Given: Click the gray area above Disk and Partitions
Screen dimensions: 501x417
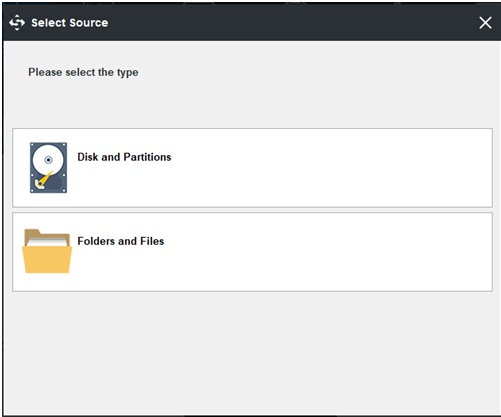Looking at the screenshot, I should point(252,103).
